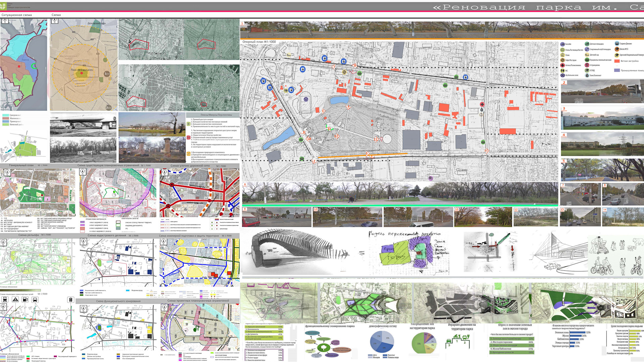This screenshot has width=644, height=363.
Task: Select the purple Промышленные помещения color swatch
Action: point(617,70)
